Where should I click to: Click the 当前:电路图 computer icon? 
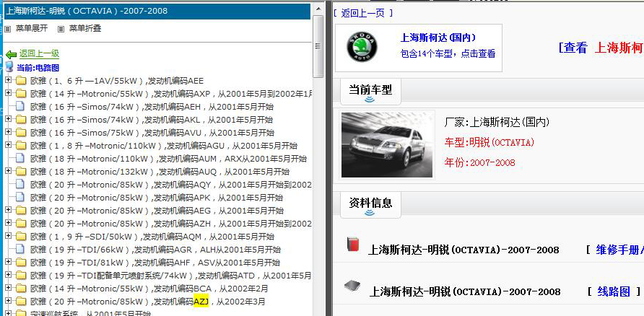pyautogui.click(x=9, y=67)
